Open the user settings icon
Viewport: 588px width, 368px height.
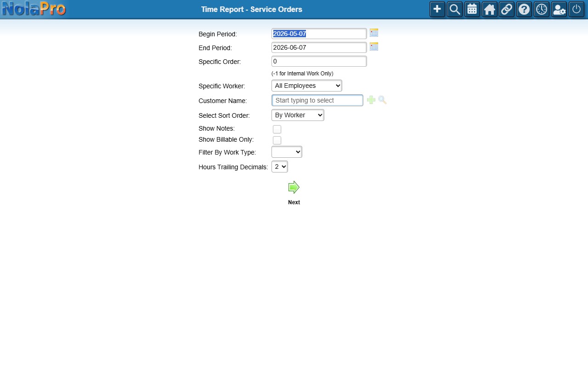coord(559,9)
